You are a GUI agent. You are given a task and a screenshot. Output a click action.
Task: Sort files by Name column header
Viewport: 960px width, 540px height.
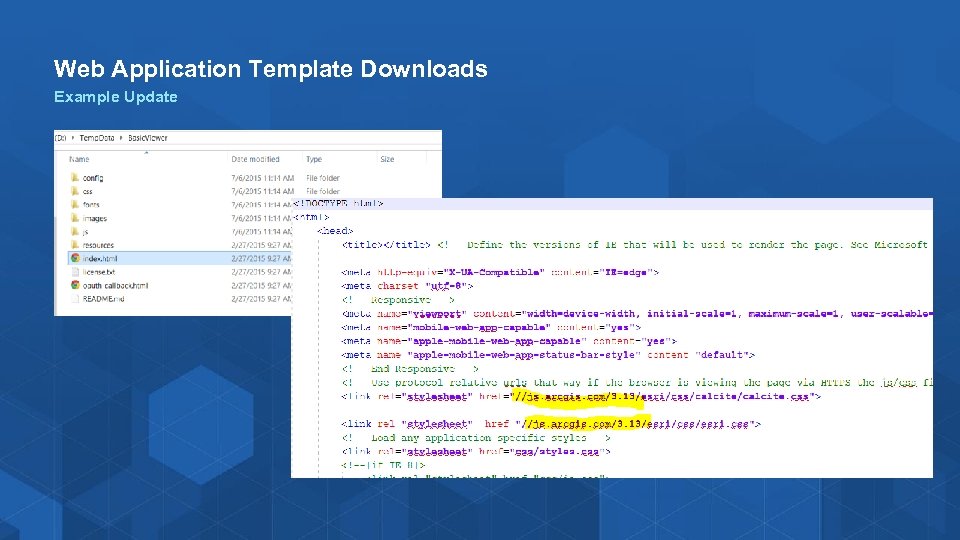click(79, 159)
